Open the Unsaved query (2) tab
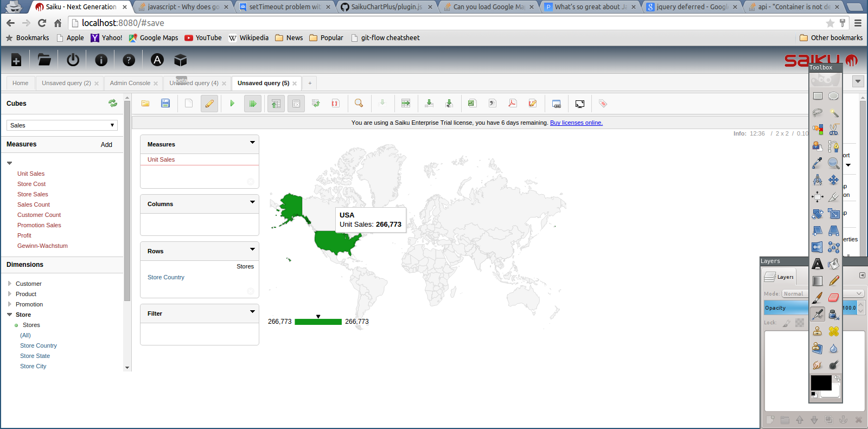Screen dimensions: 868x429 (66, 83)
